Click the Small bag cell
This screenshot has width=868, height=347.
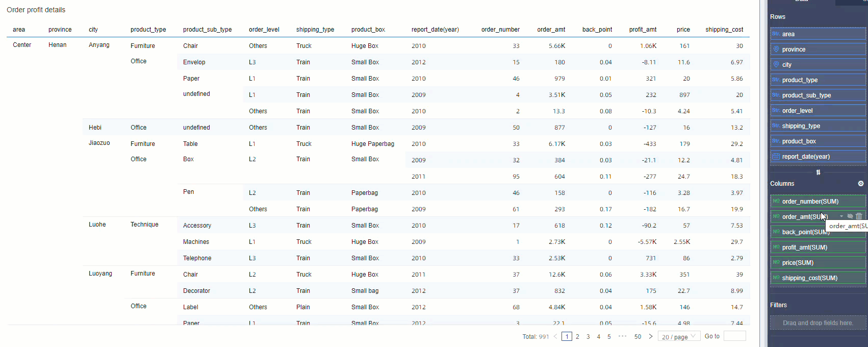pyautogui.click(x=365, y=291)
